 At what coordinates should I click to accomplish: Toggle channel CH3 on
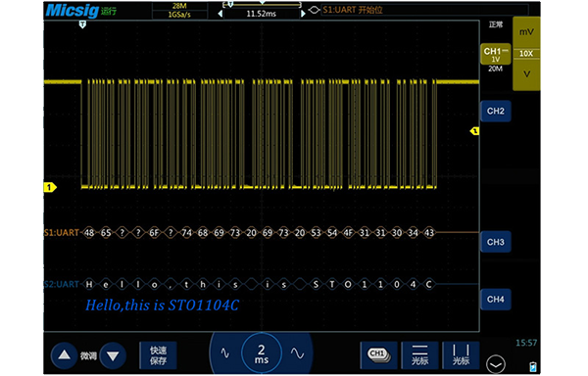496,242
